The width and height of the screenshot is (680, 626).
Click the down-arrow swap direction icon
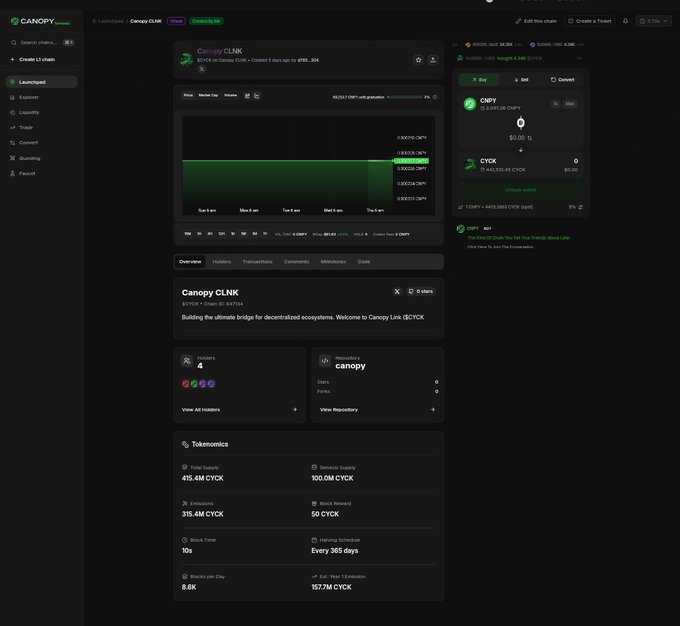[521, 150]
